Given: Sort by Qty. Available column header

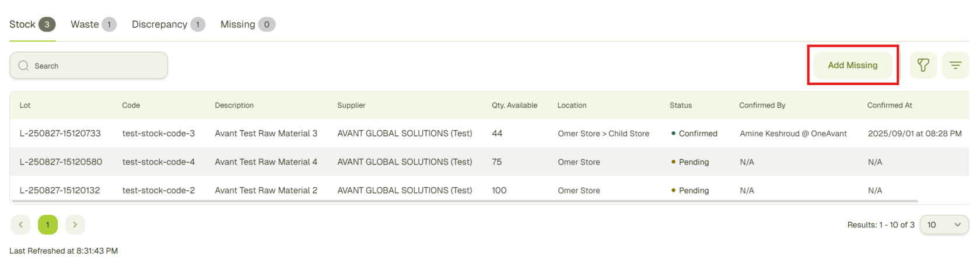Looking at the screenshot, I should pyautogui.click(x=514, y=106).
